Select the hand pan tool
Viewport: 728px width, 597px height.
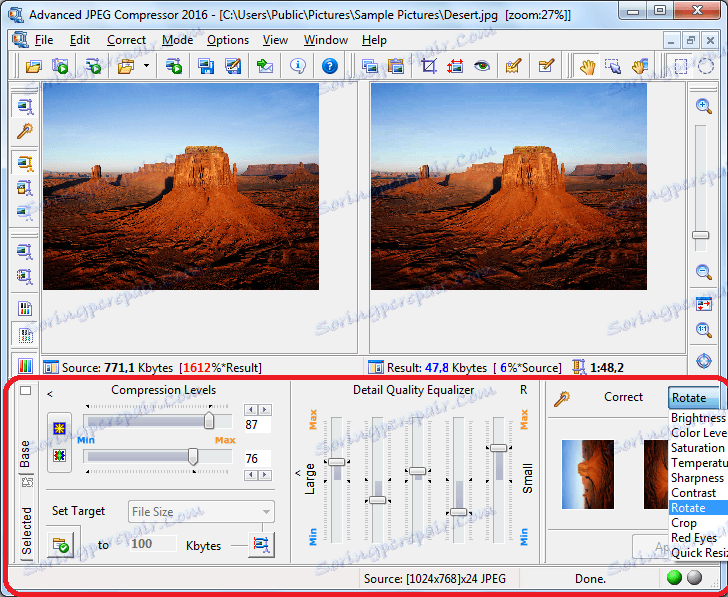tap(588, 67)
